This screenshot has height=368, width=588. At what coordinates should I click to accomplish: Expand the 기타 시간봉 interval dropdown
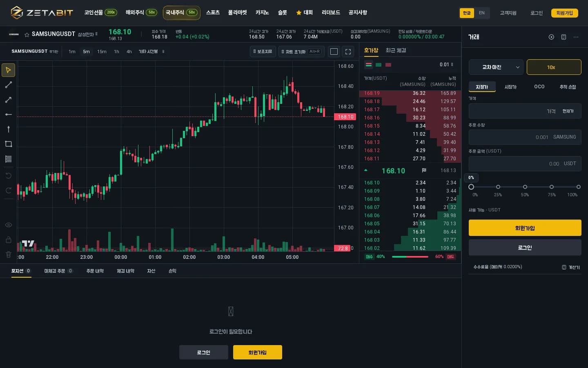(151, 52)
